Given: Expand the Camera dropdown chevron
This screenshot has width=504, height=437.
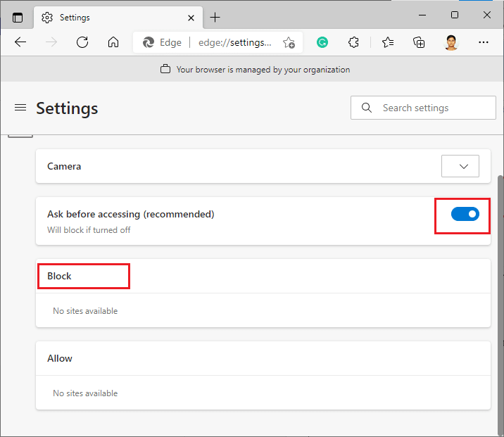Looking at the screenshot, I should pos(460,166).
